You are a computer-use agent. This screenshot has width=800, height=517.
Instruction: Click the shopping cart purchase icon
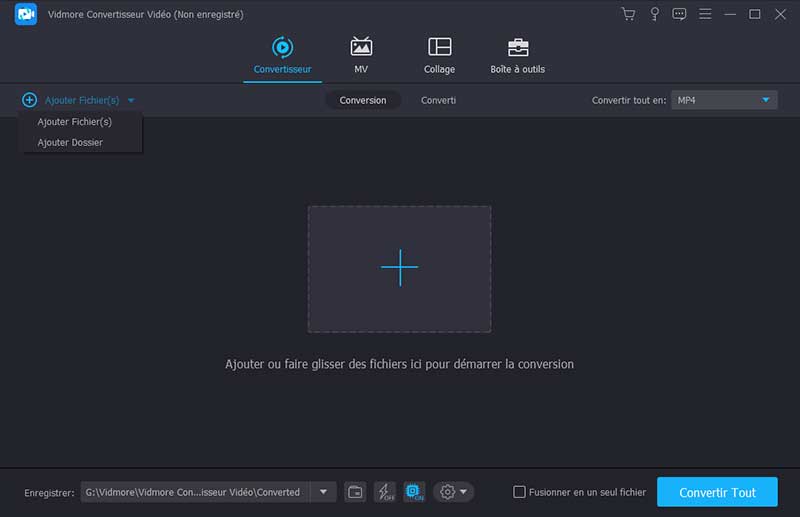click(x=628, y=14)
